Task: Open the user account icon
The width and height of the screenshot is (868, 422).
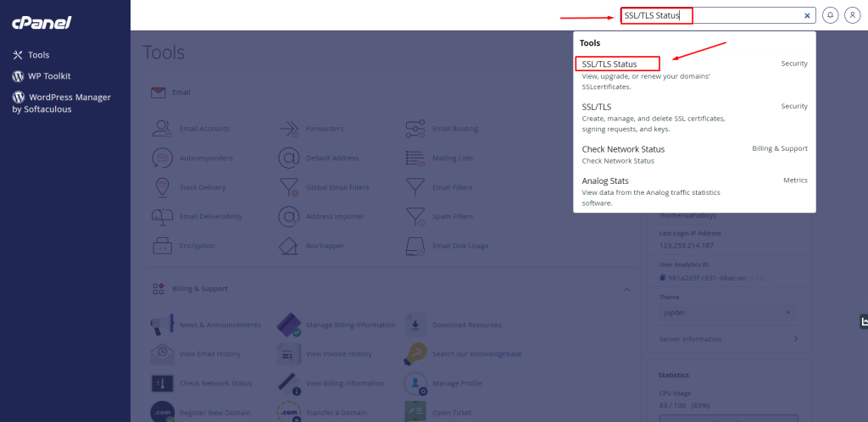Action: coord(852,15)
